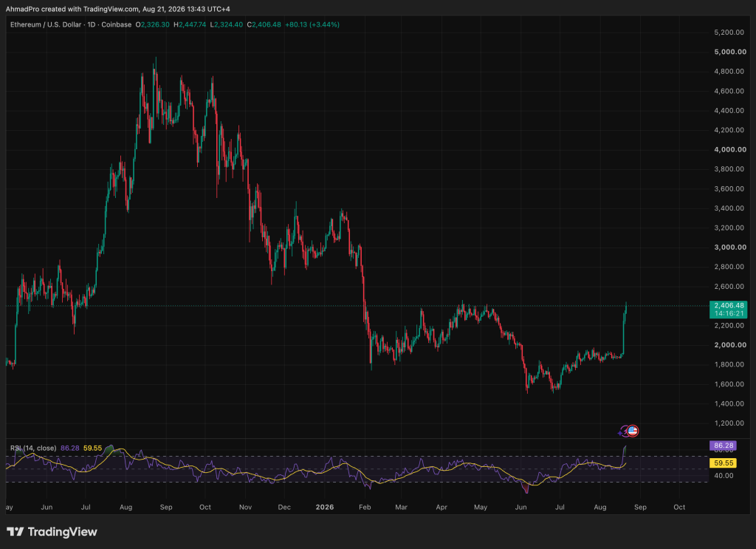Image resolution: width=756 pixels, height=549 pixels.
Task: Click the open value 2,326.30 in the header
Action: 155,24
